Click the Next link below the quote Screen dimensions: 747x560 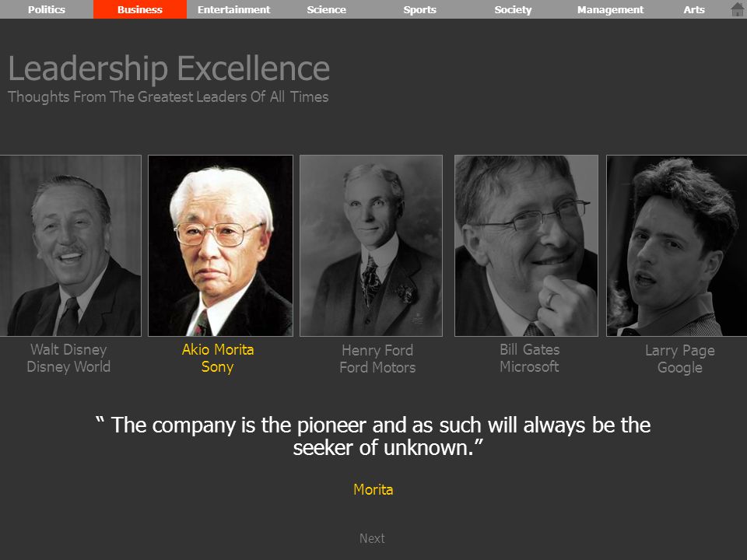[x=372, y=538]
